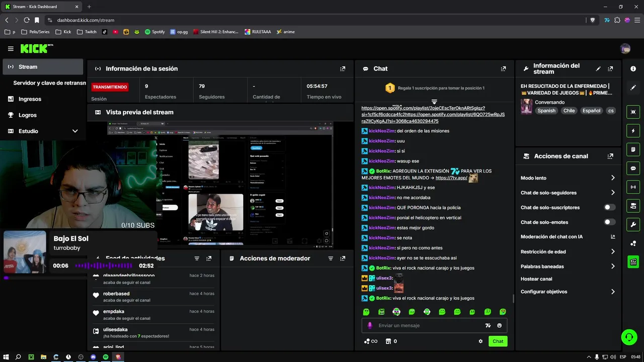Click the pencil icon in right sidebar

(633, 87)
